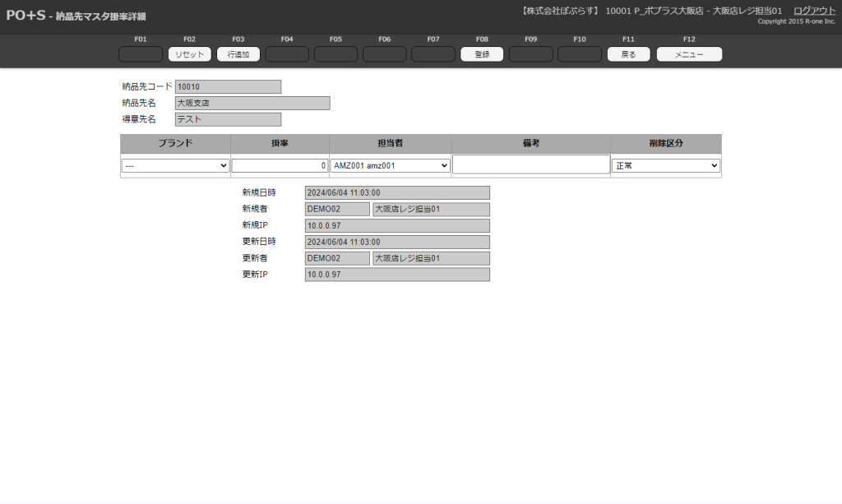Screen dimensions: 842x504
Task: Click the empty F06 function button
Action: 384,54
